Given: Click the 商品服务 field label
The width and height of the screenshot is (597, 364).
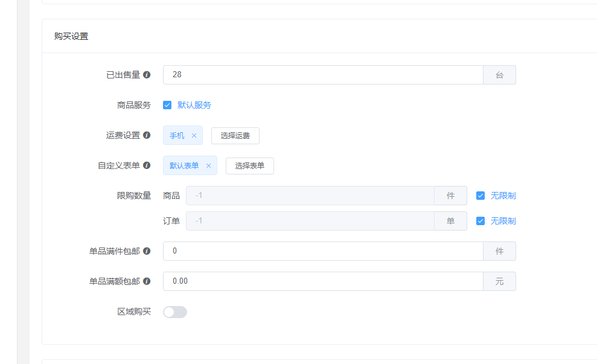Looking at the screenshot, I should tap(134, 105).
